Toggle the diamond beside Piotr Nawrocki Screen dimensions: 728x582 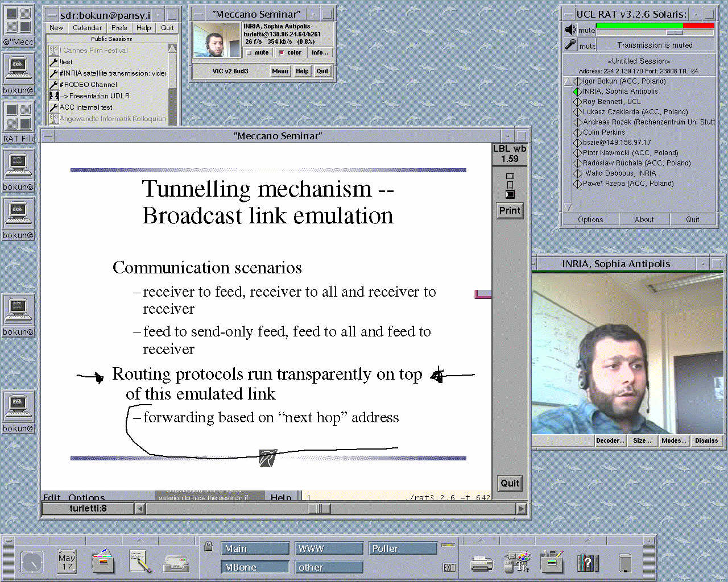(x=577, y=153)
